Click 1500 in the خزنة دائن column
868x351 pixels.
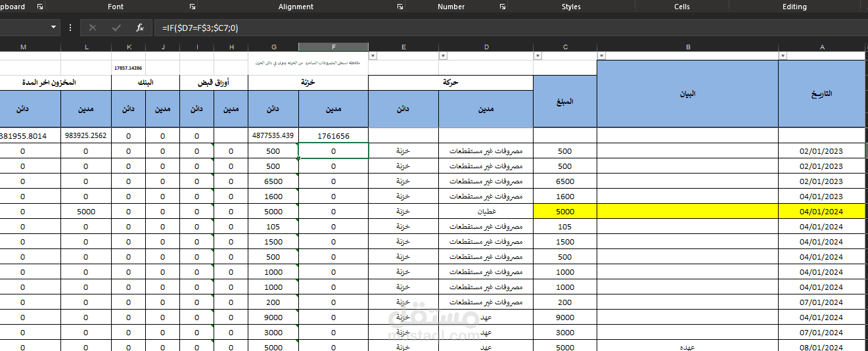273,242
